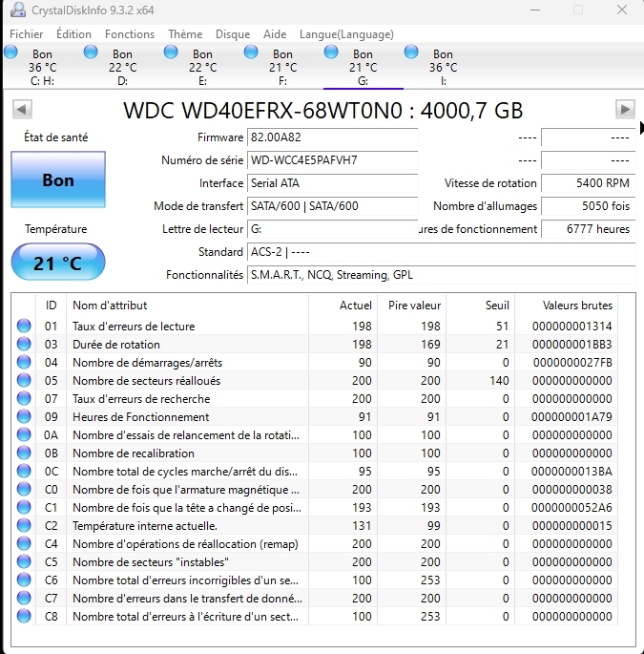This screenshot has width=644, height=654.
Task: Click status icon for secteurs réalloués row
Action: [24, 380]
